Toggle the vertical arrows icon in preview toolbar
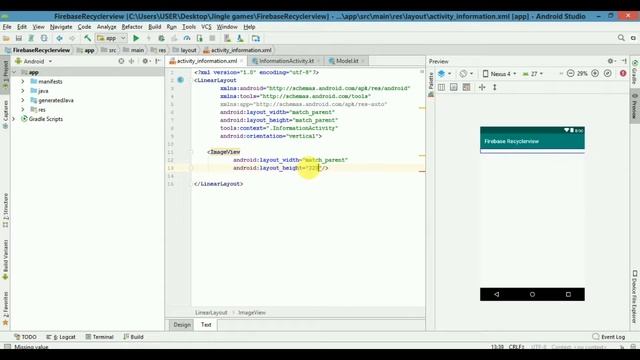Image resolution: width=640 pixels, height=360 pixels. click(x=494, y=87)
